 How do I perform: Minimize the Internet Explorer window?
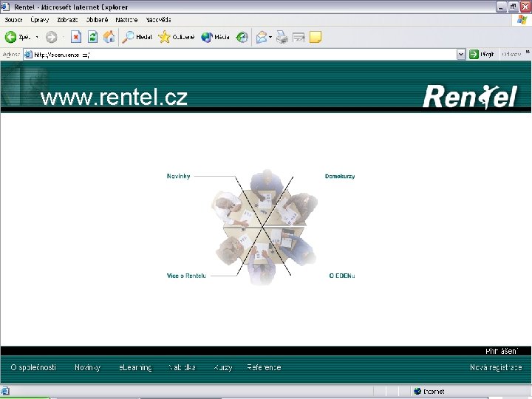click(x=501, y=7)
